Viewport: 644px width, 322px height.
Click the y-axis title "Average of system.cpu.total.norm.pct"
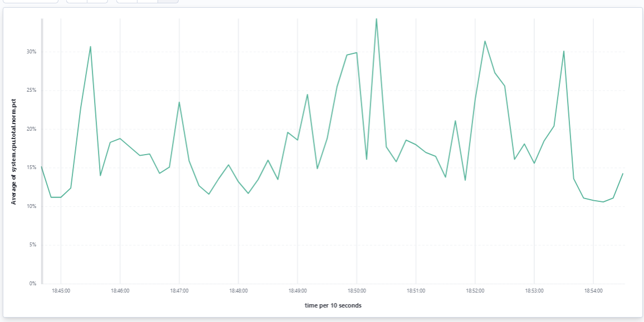point(13,152)
